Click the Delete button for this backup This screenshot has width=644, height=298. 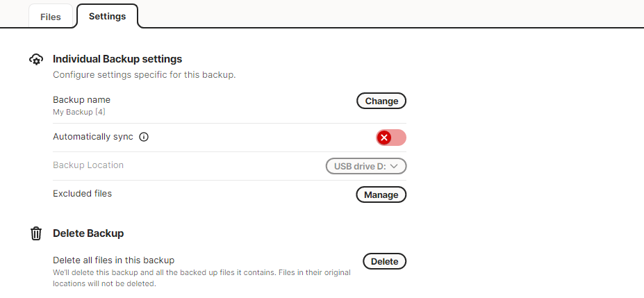click(x=384, y=261)
